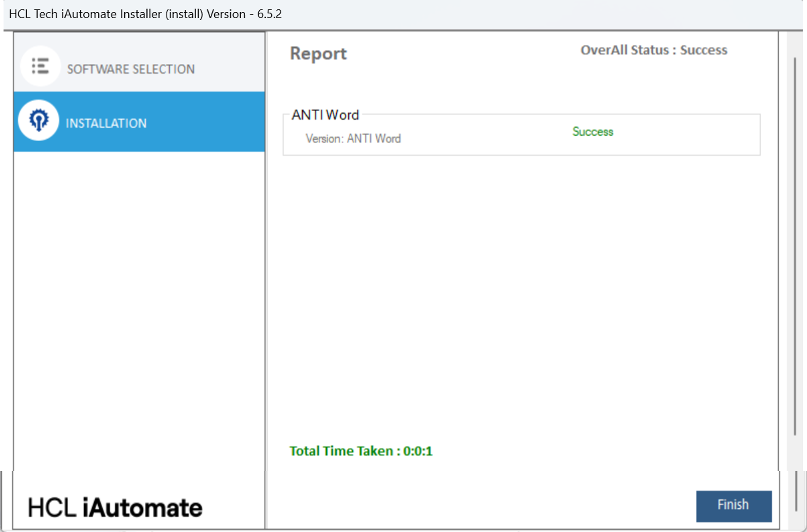Select the INSTALLATION step
807x532 pixels.
tap(139, 122)
